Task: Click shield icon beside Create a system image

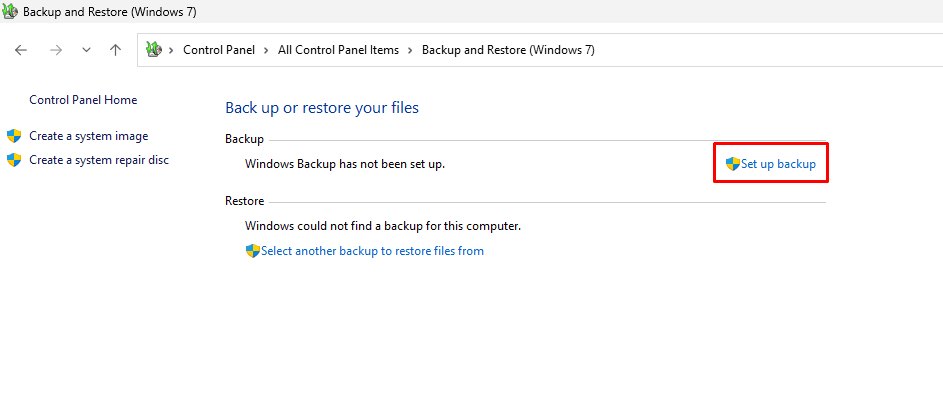Action: 14,136
